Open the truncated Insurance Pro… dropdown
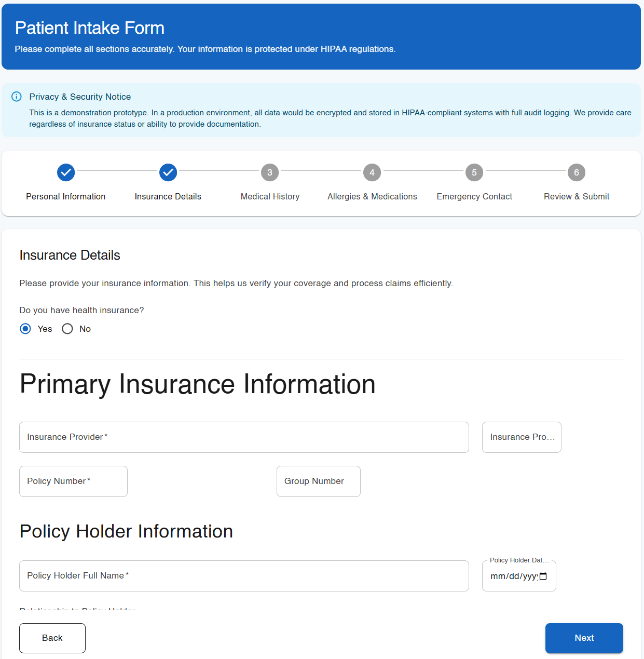Screen dimensions: 644x659 (522, 437)
